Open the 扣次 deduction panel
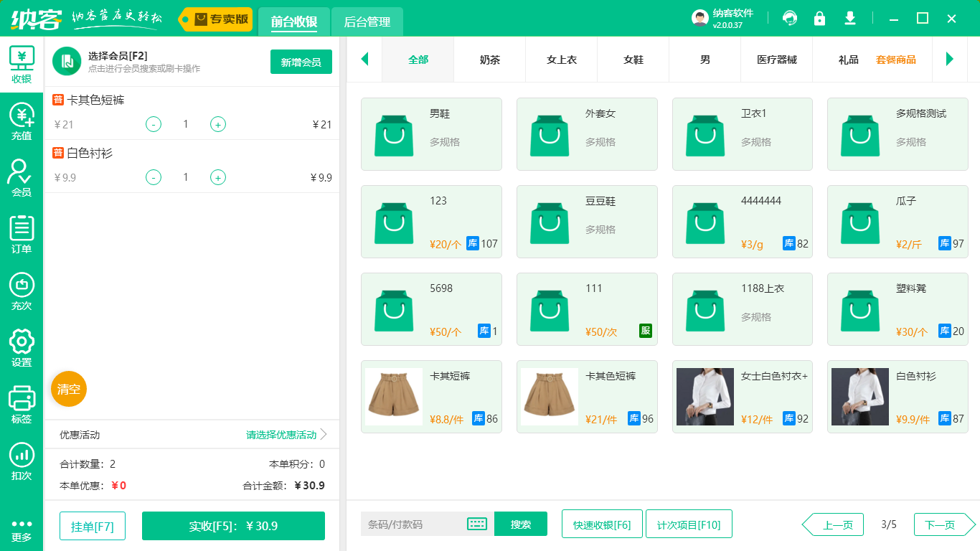Viewport: 980px width, 551px height. click(x=22, y=458)
